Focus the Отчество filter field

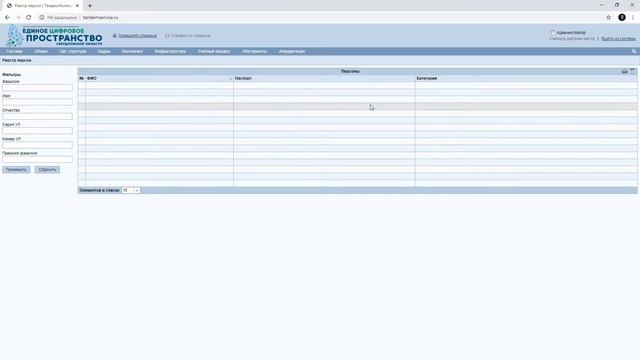pos(37,116)
